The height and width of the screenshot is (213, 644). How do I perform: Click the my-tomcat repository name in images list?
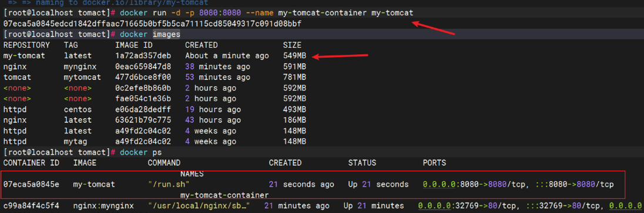tap(24, 56)
